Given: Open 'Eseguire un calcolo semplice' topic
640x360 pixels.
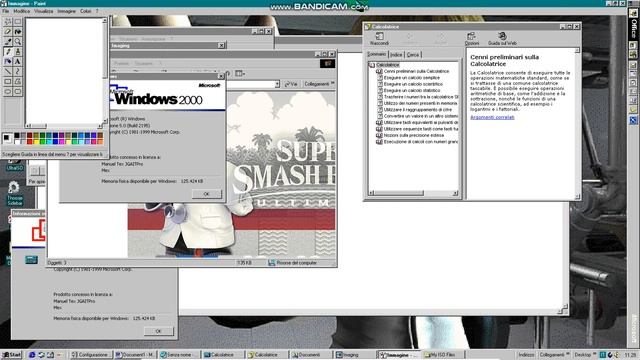Looking at the screenshot, I should [411, 78].
